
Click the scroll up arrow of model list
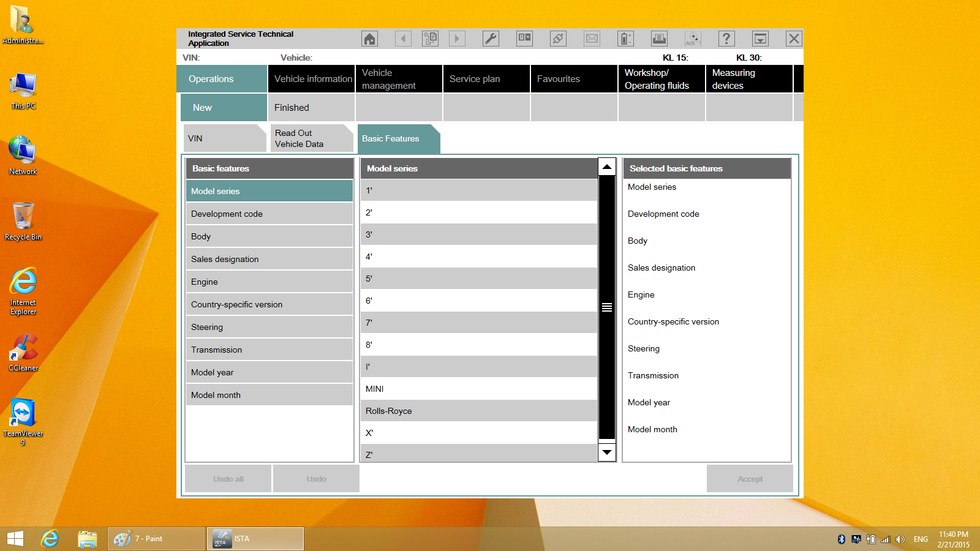tap(607, 167)
